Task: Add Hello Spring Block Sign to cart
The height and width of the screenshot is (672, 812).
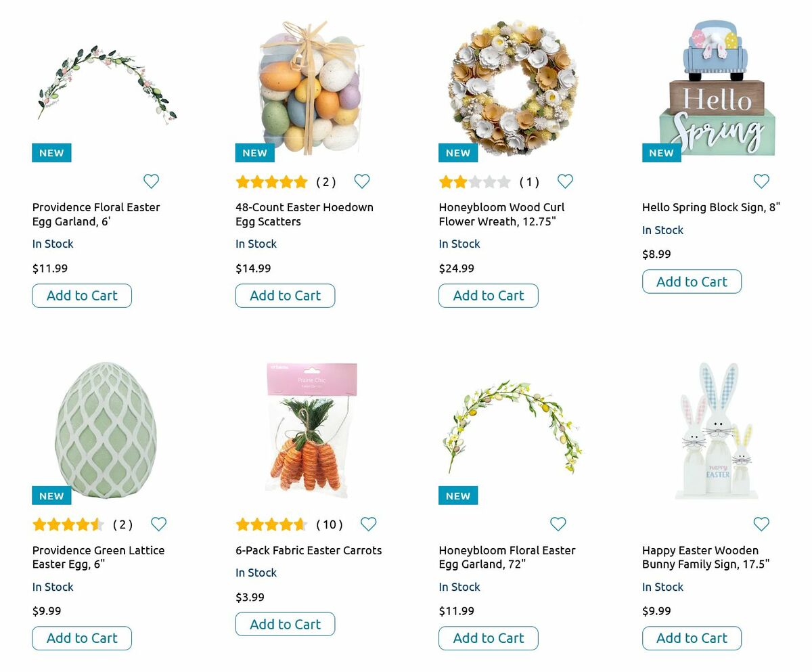Action: coord(692,282)
